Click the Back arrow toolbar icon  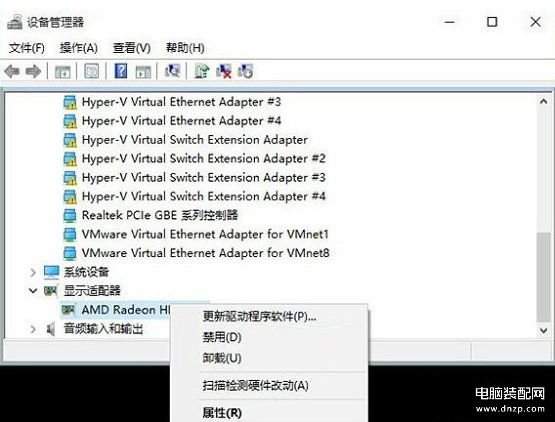tap(12, 72)
